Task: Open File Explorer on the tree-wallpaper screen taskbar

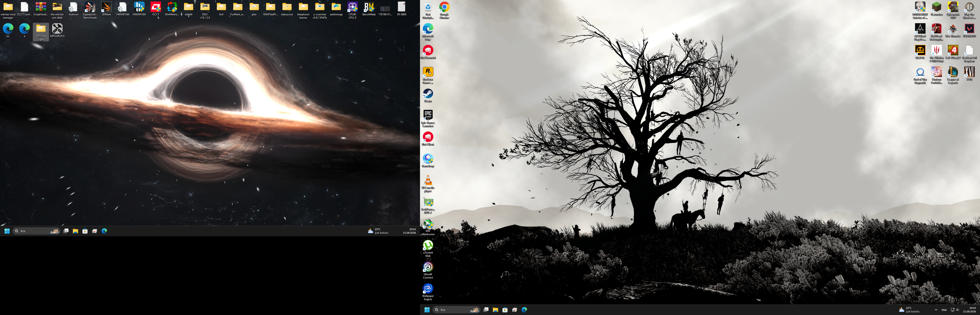Action: (495, 310)
